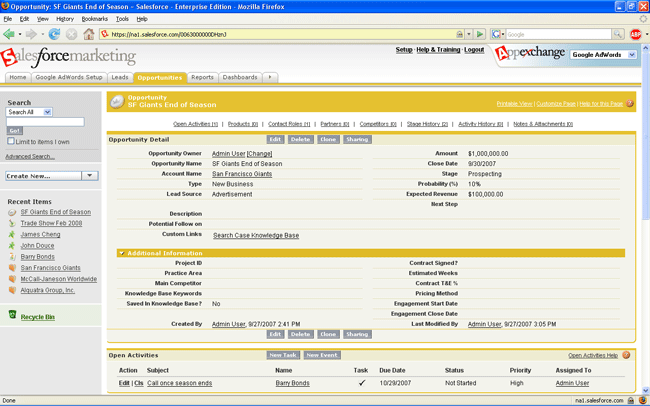Click the Logout link

click(x=474, y=50)
